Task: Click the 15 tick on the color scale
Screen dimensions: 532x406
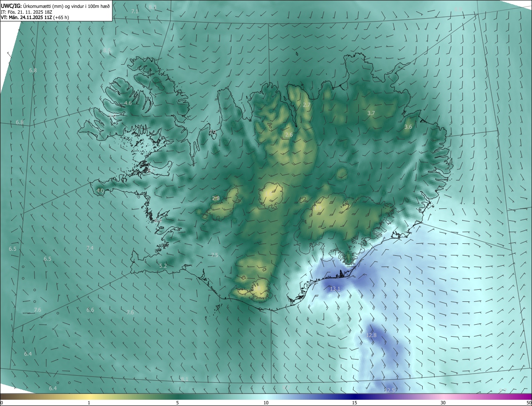Action: [355, 403]
